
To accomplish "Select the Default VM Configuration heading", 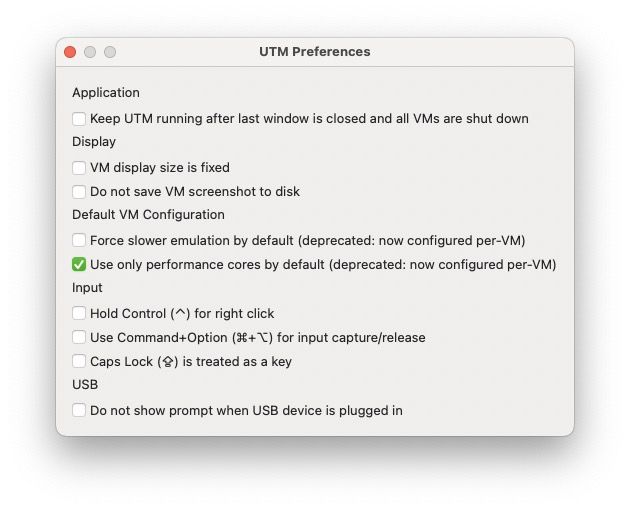I will coord(148,215).
